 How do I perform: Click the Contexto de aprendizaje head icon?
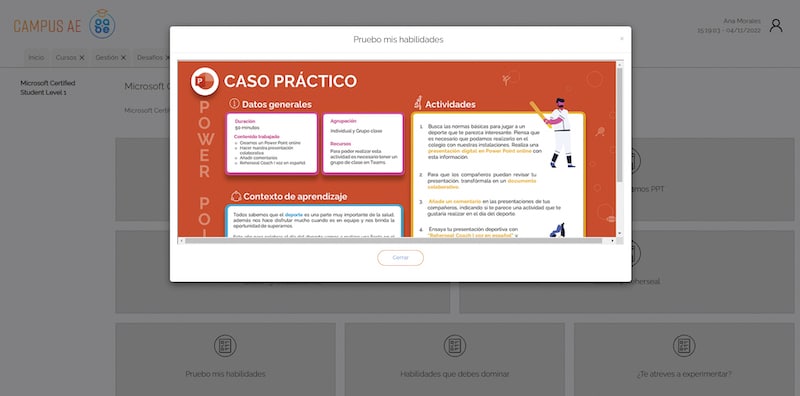pyautogui.click(x=236, y=196)
